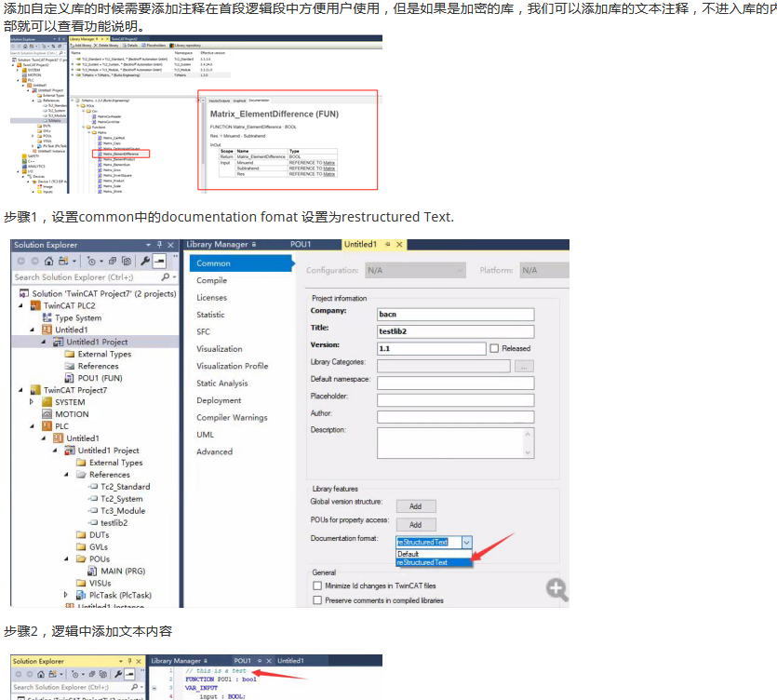Collapse the PLC node
This screenshot has height=700, width=777.
[x=33, y=426]
